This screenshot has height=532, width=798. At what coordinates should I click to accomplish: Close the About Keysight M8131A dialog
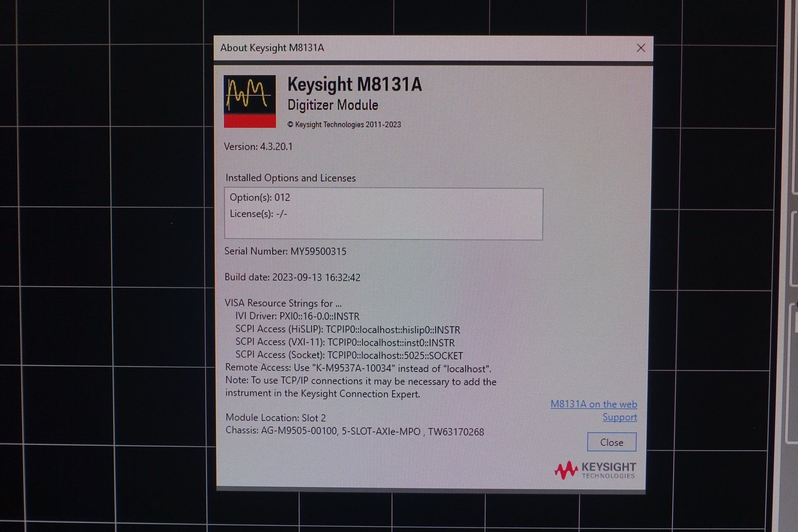pos(641,48)
